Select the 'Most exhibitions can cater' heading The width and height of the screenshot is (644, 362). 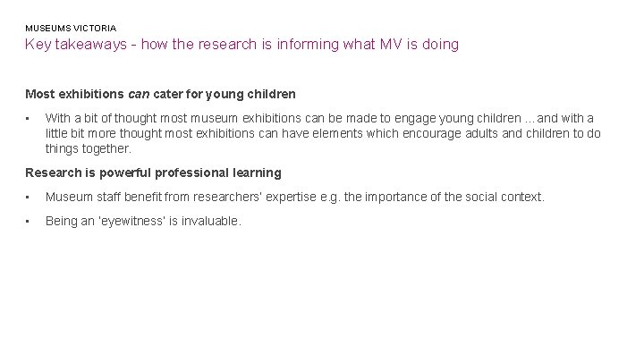pyautogui.click(x=160, y=92)
